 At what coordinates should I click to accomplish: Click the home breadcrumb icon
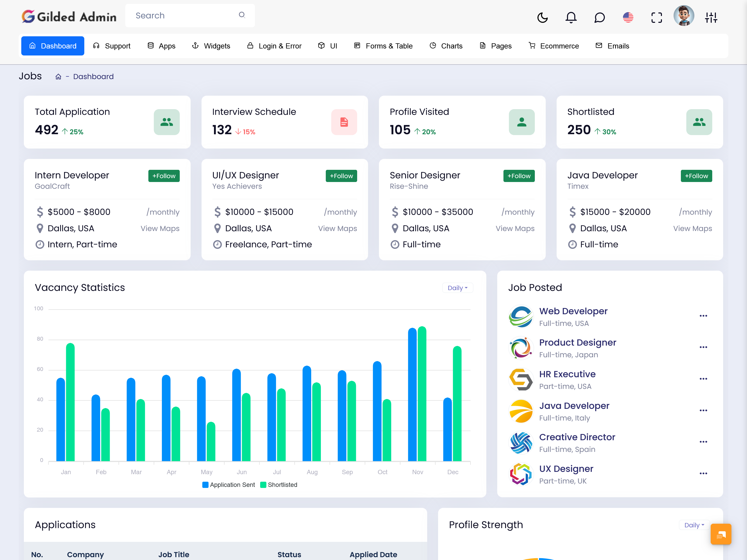(58, 77)
